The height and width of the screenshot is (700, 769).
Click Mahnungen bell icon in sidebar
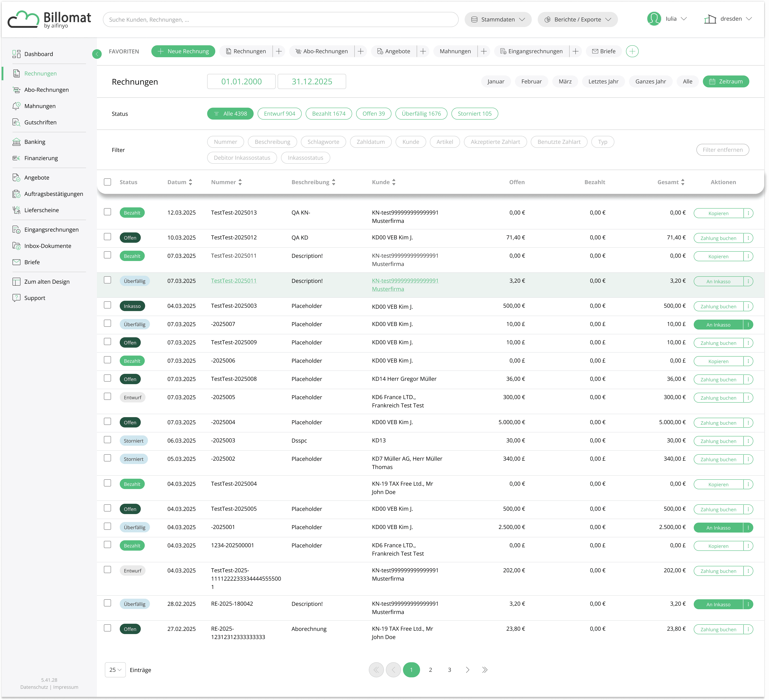coord(16,106)
